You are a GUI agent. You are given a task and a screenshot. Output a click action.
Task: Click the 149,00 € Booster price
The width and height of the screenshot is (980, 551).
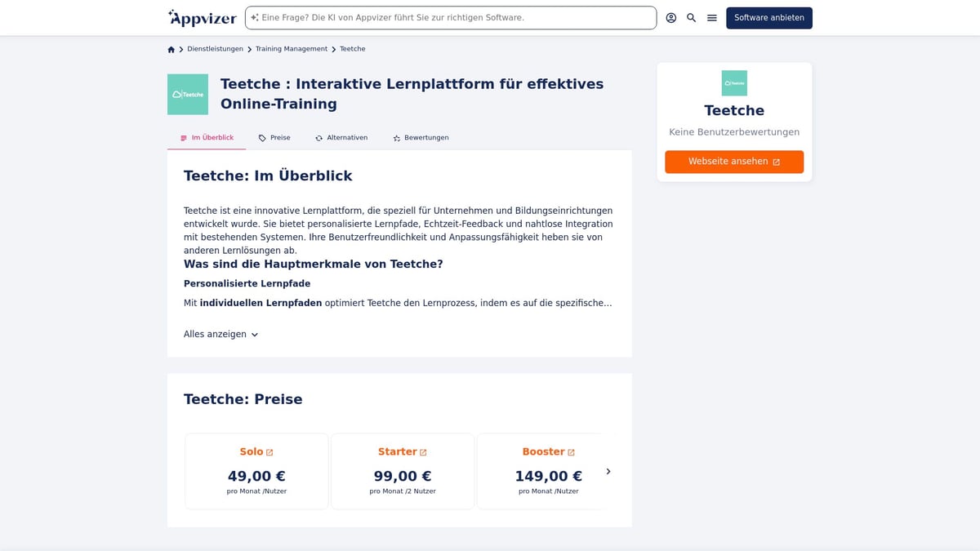(x=549, y=476)
